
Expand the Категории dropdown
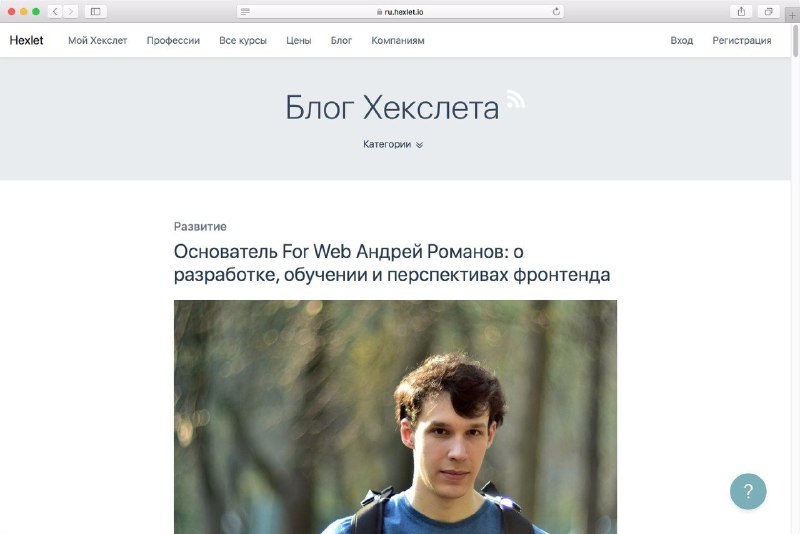tap(393, 144)
